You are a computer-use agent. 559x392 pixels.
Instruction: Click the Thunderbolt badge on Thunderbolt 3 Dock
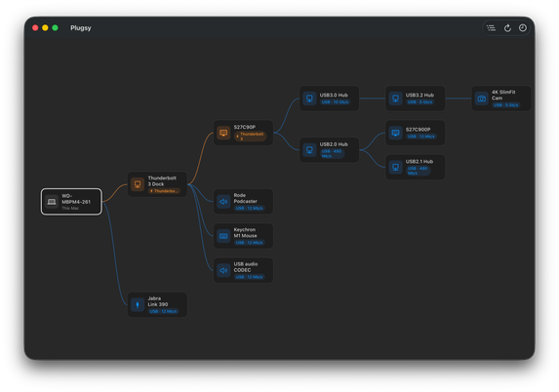pyautogui.click(x=164, y=191)
